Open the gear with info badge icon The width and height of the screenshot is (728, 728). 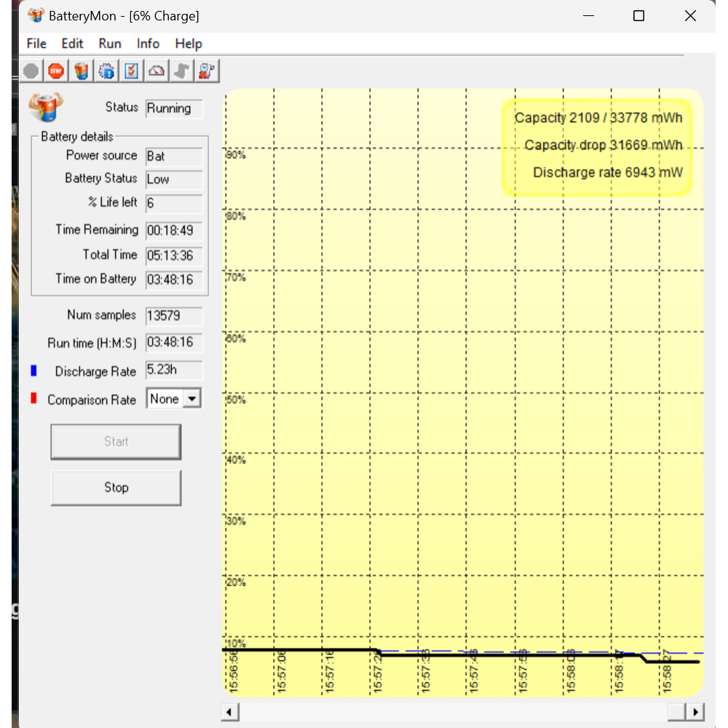point(106,71)
